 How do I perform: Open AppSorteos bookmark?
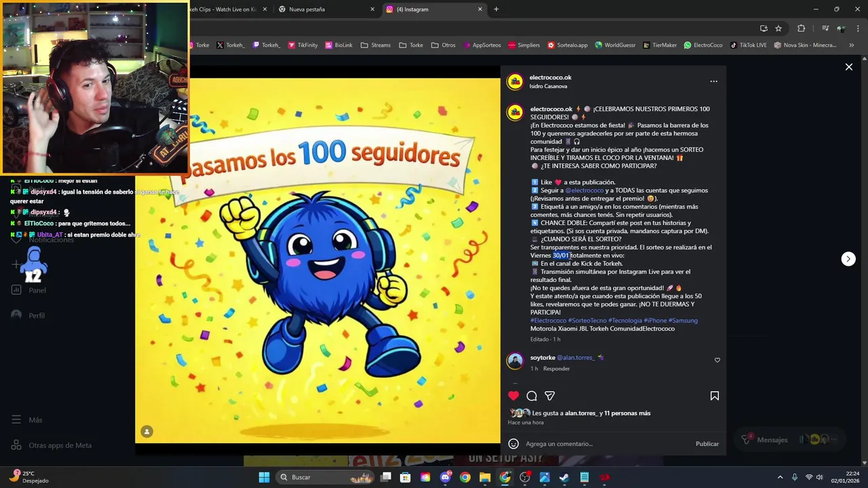click(x=482, y=45)
